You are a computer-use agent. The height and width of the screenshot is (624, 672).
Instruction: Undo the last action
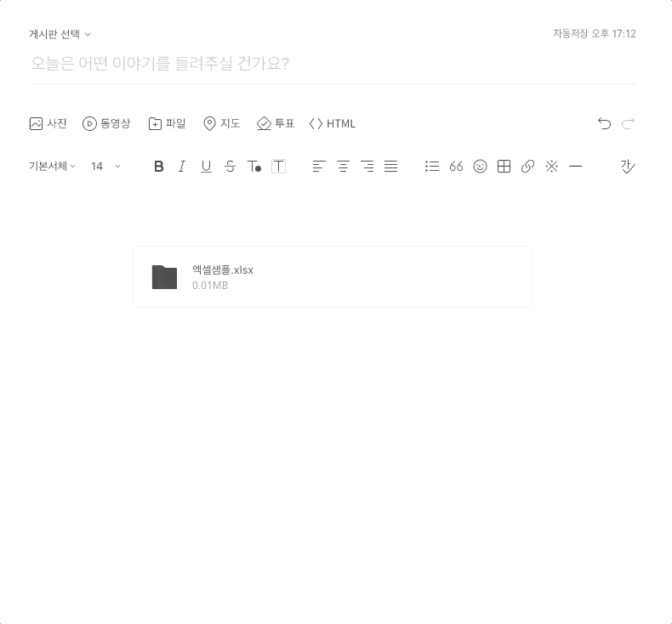[x=604, y=124]
